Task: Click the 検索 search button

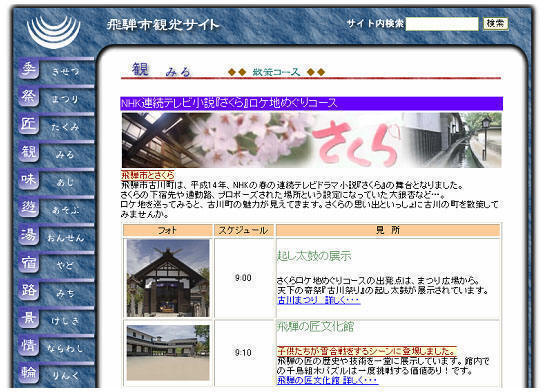Action: pyautogui.click(x=495, y=24)
